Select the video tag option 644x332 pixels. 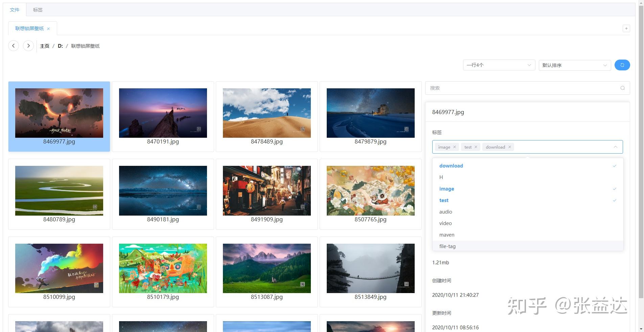[528, 223]
